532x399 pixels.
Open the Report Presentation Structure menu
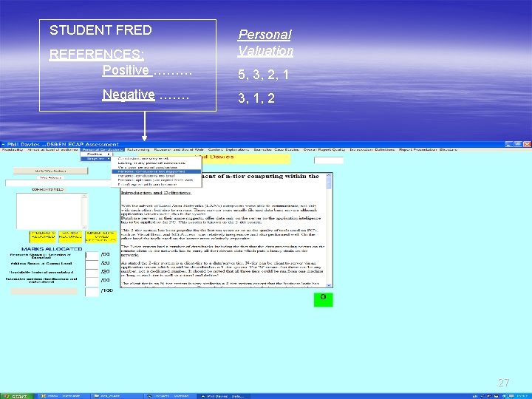[428, 149]
